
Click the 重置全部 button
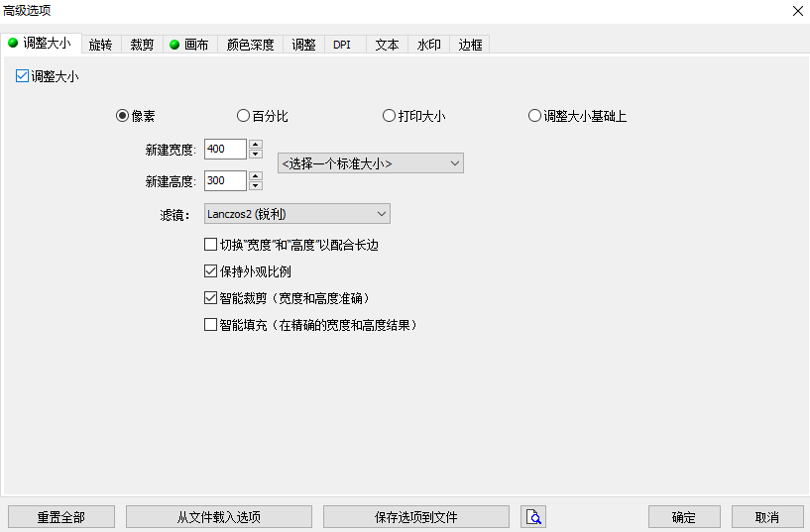[61, 517]
